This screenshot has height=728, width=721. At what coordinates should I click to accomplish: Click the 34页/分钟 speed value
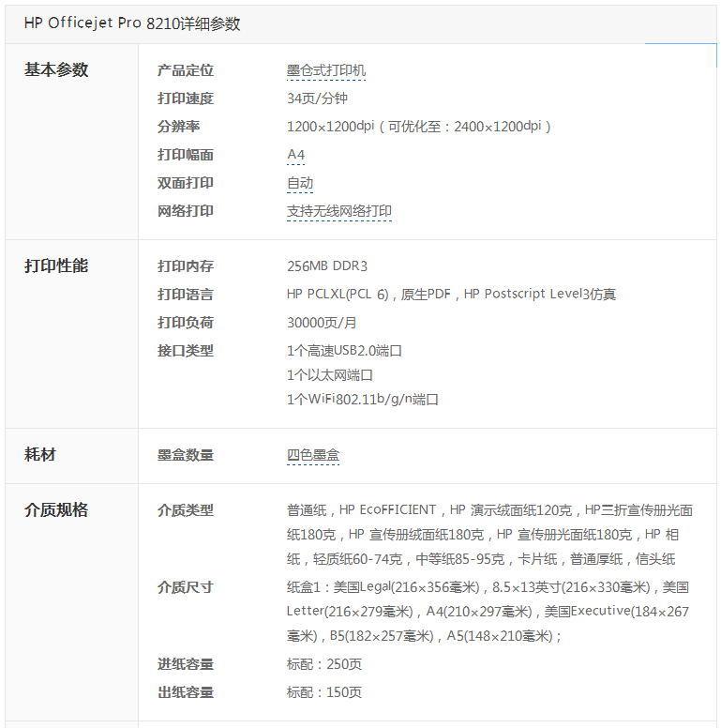(x=317, y=99)
